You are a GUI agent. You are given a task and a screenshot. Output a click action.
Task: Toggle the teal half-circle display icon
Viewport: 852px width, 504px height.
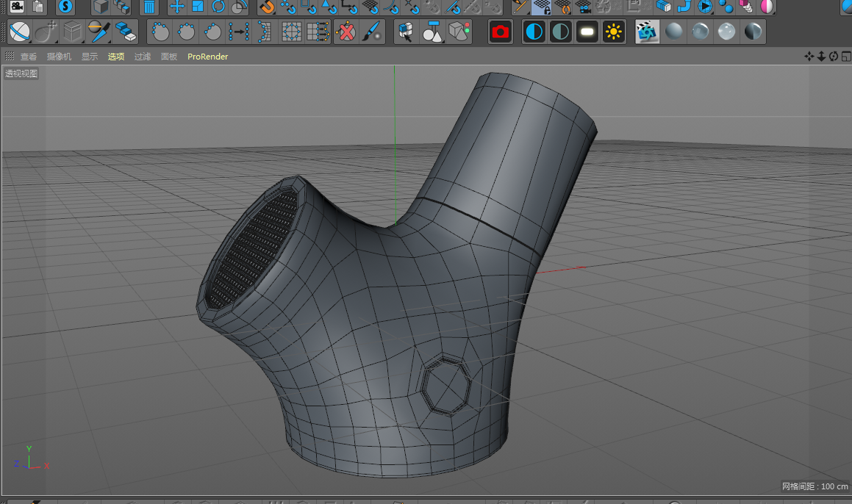(561, 32)
